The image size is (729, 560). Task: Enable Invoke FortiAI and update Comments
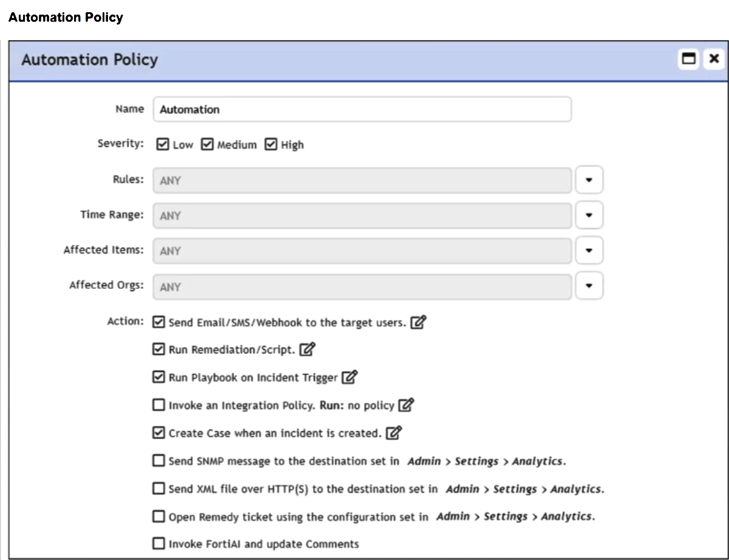click(158, 544)
